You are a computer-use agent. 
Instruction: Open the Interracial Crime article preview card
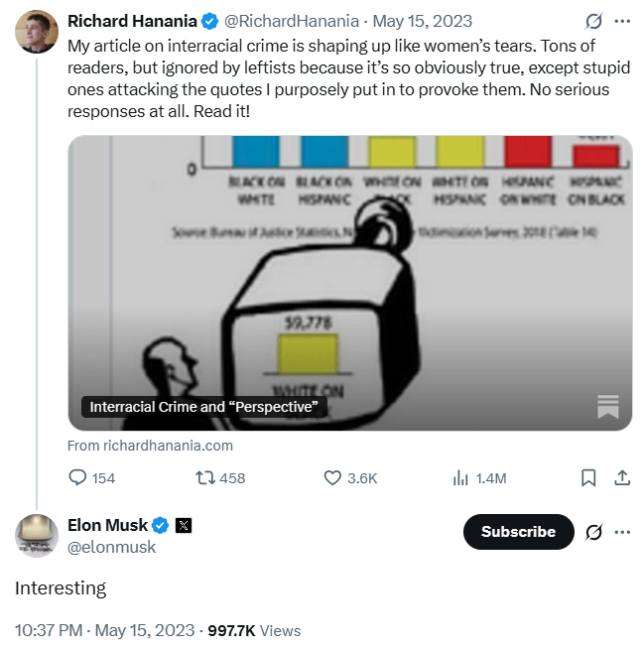click(x=349, y=283)
